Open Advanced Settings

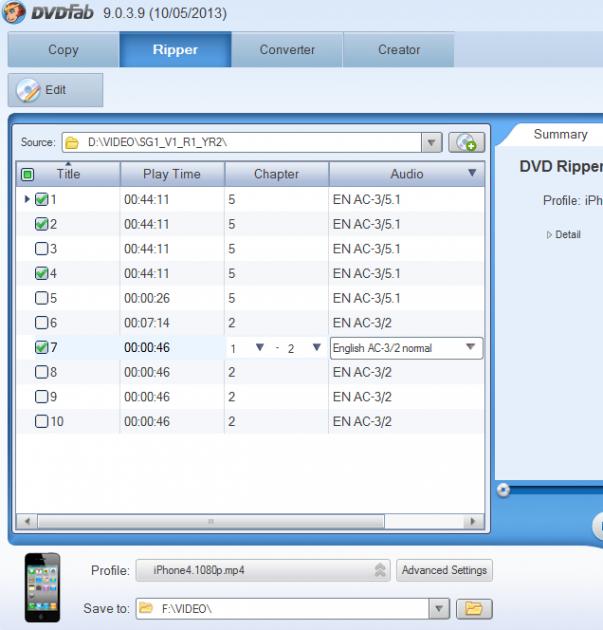click(444, 570)
